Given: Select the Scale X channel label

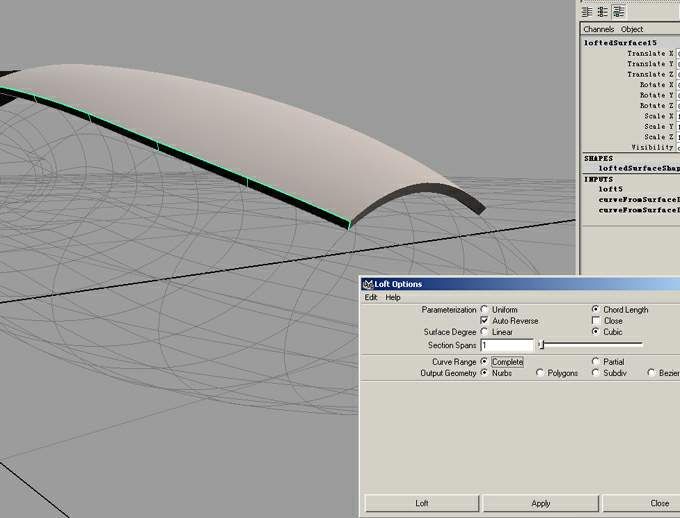Looking at the screenshot, I should click(x=659, y=116).
